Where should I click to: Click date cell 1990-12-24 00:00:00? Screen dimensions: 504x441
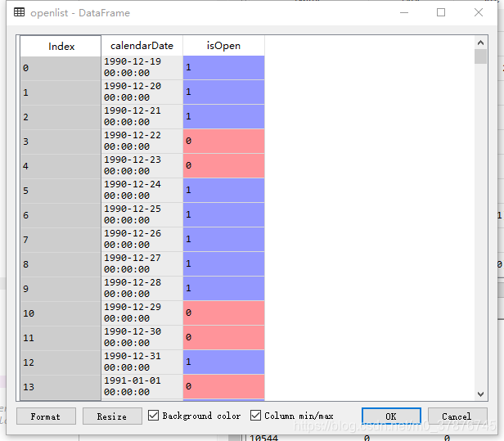tap(142, 190)
